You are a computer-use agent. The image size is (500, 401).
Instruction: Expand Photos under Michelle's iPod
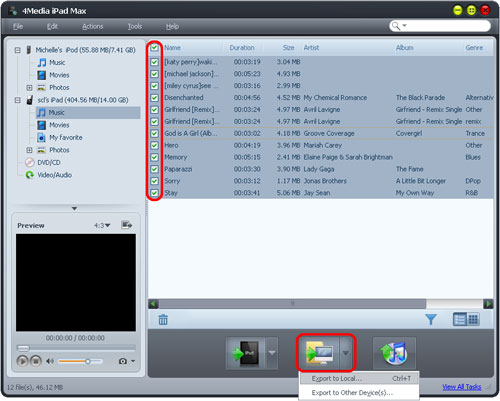[x=29, y=88]
